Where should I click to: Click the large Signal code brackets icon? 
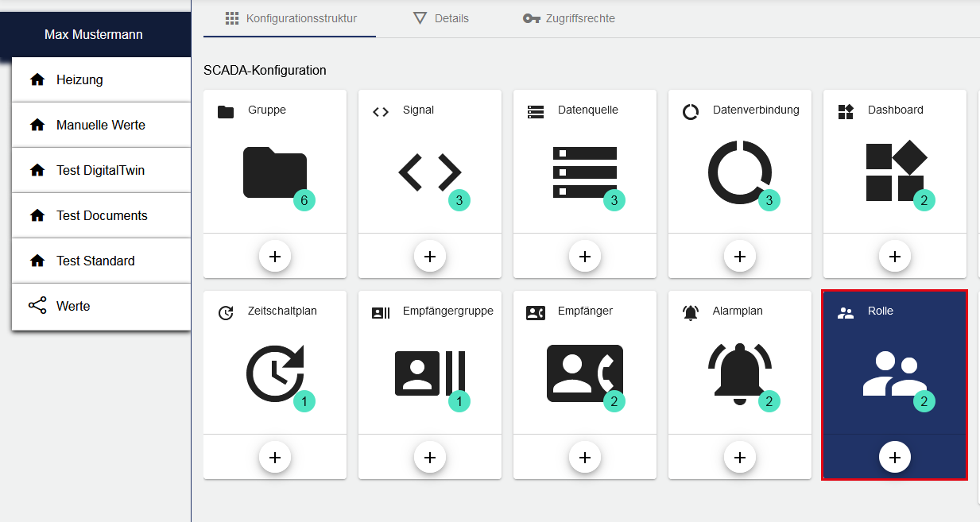click(429, 172)
